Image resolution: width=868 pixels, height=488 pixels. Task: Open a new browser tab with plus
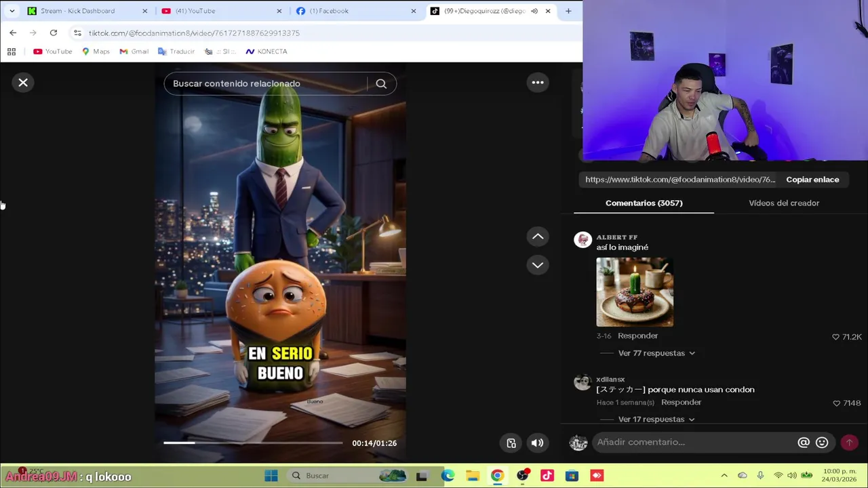[x=568, y=11]
